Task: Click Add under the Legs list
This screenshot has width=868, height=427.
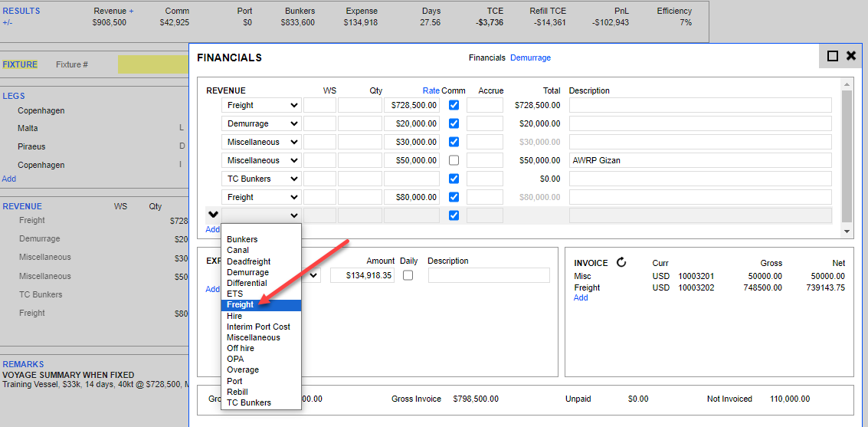Action: click(8, 179)
